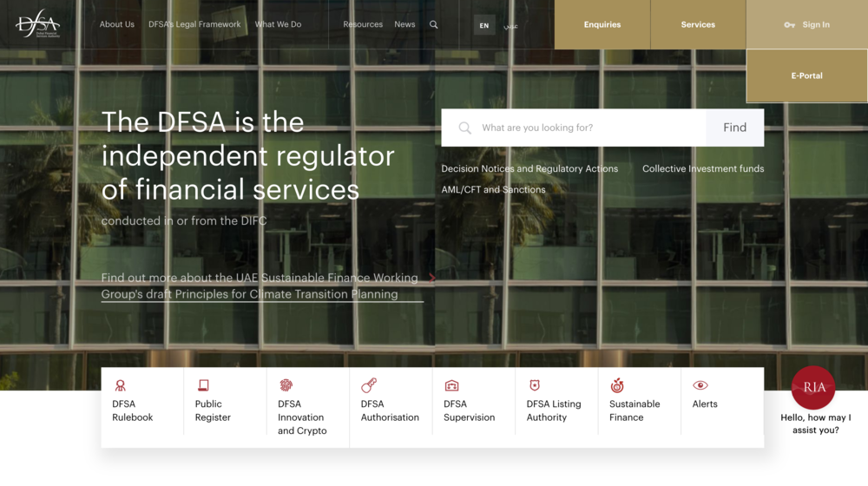The height and width of the screenshot is (486, 868).
Task: Open the What We Do menu
Action: (x=278, y=24)
